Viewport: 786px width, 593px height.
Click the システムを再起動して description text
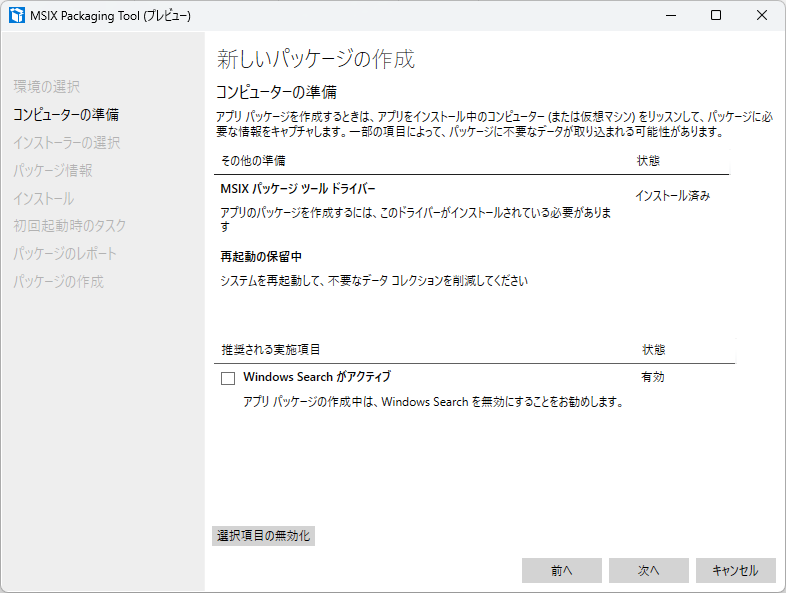point(374,281)
